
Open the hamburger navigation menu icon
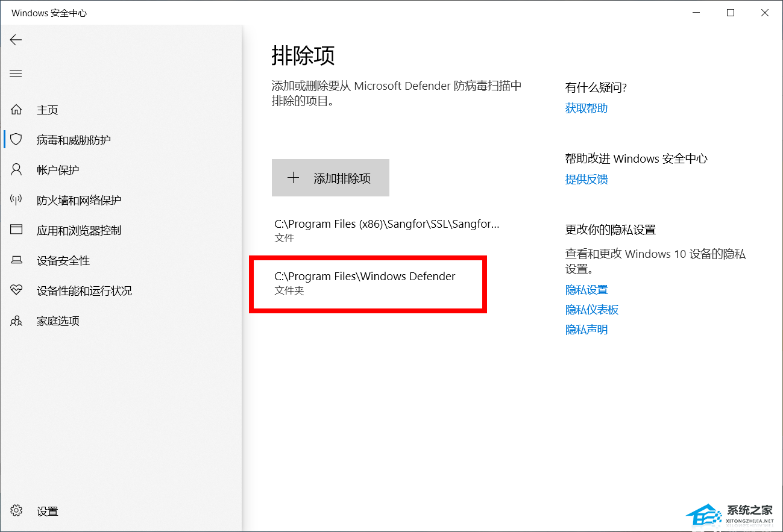point(16,74)
